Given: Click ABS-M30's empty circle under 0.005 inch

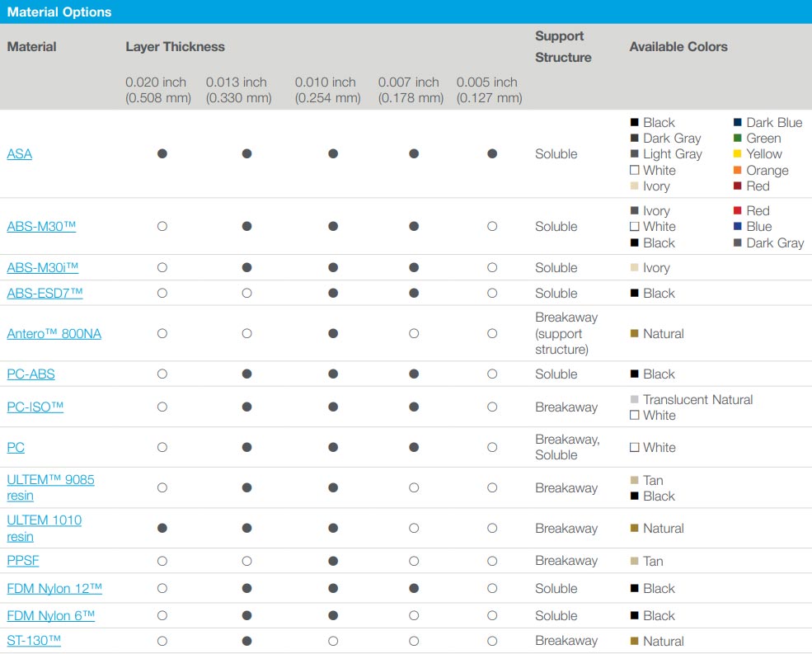Looking at the screenshot, I should click(492, 227).
